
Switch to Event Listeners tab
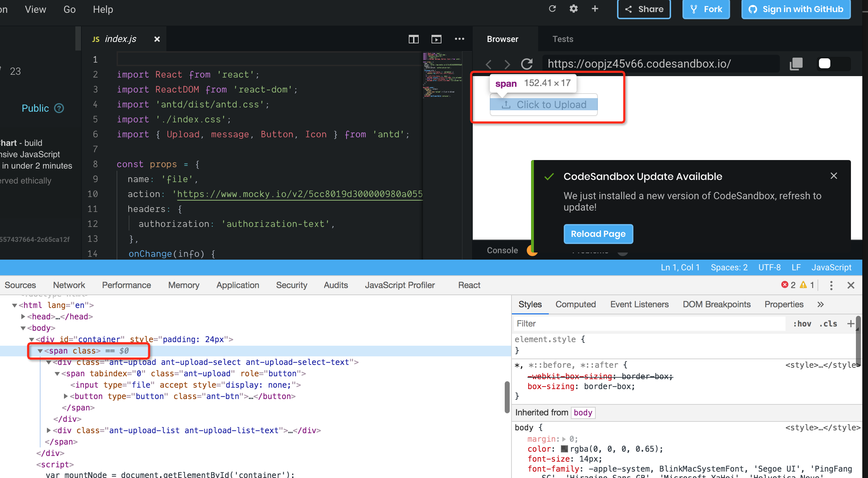coord(639,304)
